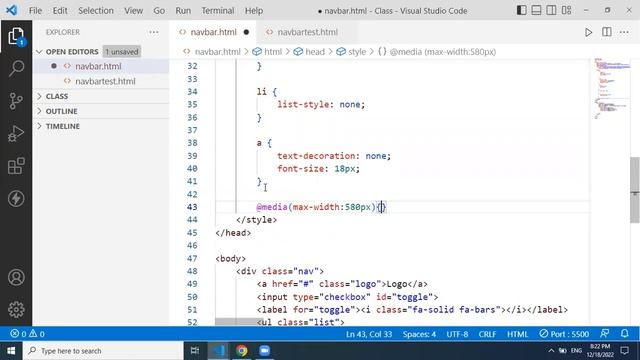This screenshot has height=360, width=640.
Task: Open Customize Layout icon in title bar
Action: click(566, 10)
